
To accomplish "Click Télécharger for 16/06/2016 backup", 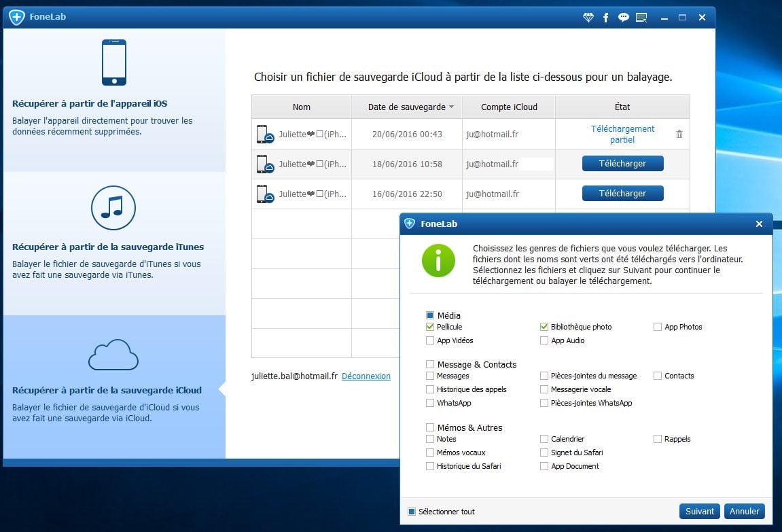I will (622, 194).
